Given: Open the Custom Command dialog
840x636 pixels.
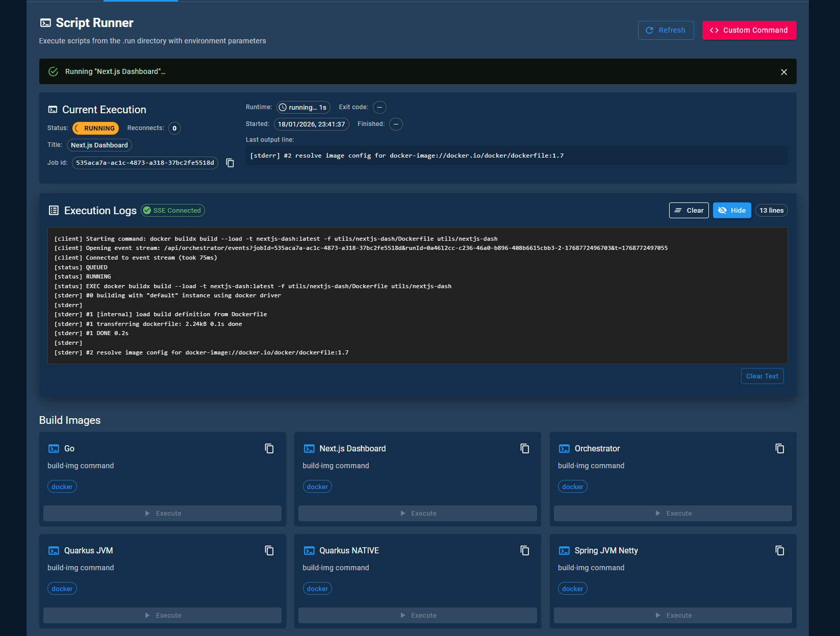Looking at the screenshot, I should [749, 30].
